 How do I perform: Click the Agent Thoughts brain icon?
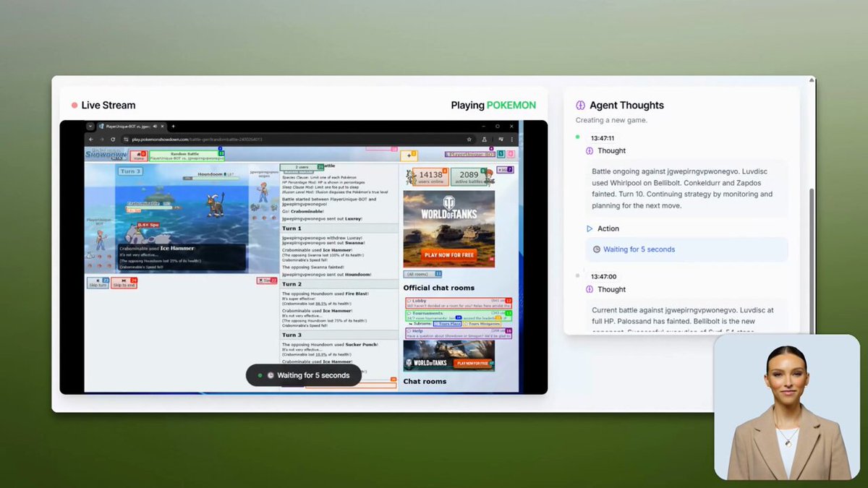(x=580, y=105)
